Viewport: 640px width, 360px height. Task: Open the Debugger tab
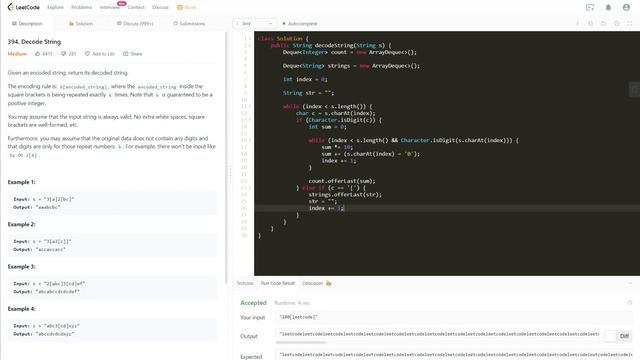(x=312, y=283)
